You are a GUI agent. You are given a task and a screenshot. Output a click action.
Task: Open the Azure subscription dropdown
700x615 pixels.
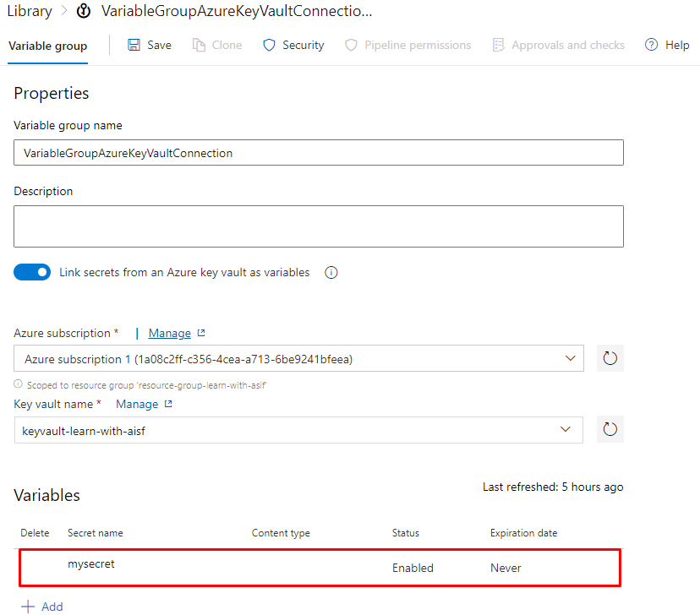click(x=570, y=358)
